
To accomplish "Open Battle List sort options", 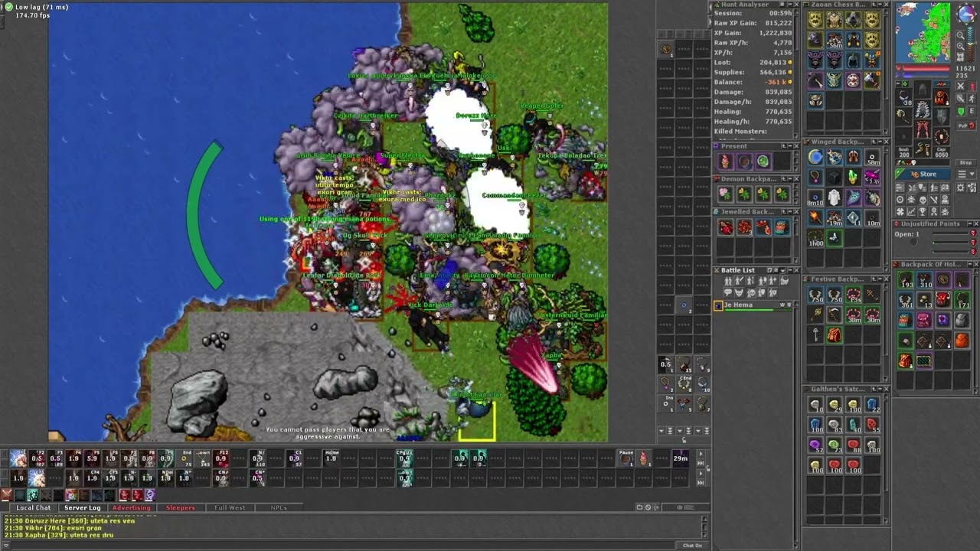I will (x=776, y=270).
